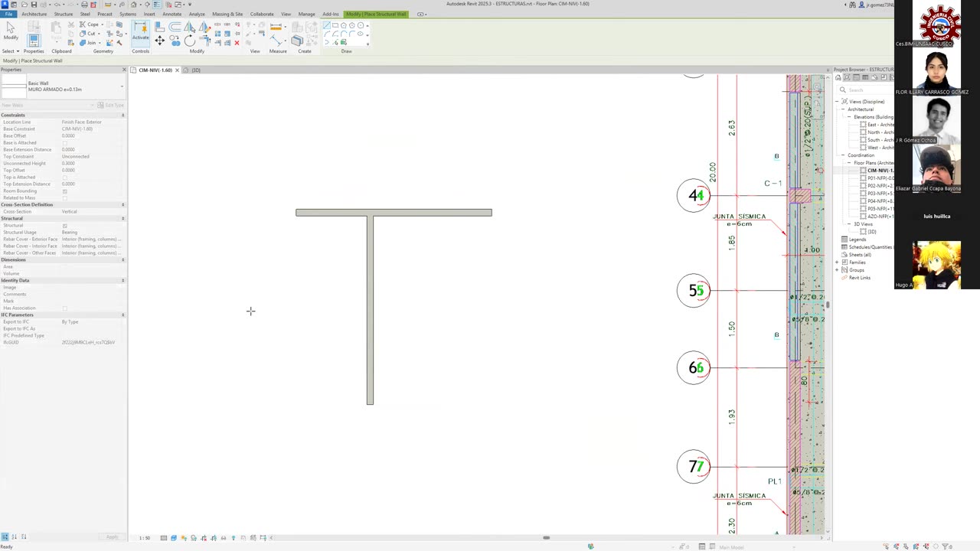Activate the Controls pin tool
The image size is (980, 551).
(141, 33)
